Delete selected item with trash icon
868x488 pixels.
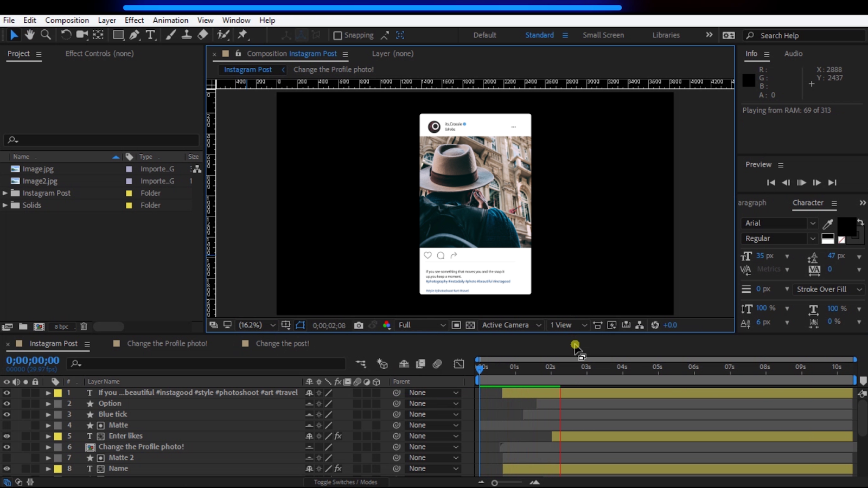click(84, 326)
